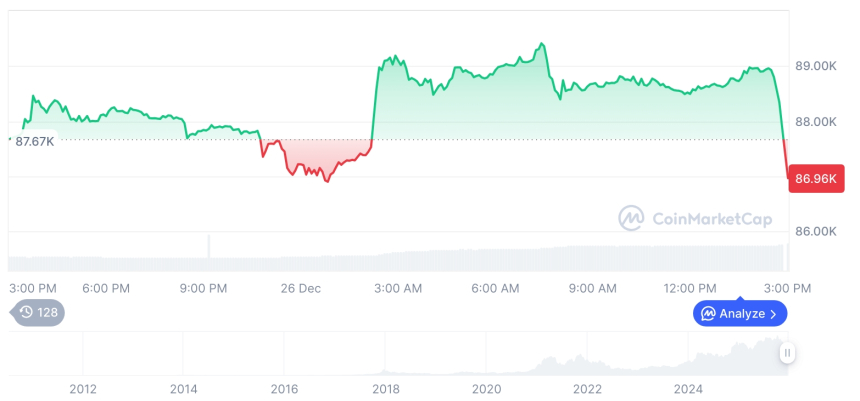Click the red 86.96K current price tag

point(815,180)
